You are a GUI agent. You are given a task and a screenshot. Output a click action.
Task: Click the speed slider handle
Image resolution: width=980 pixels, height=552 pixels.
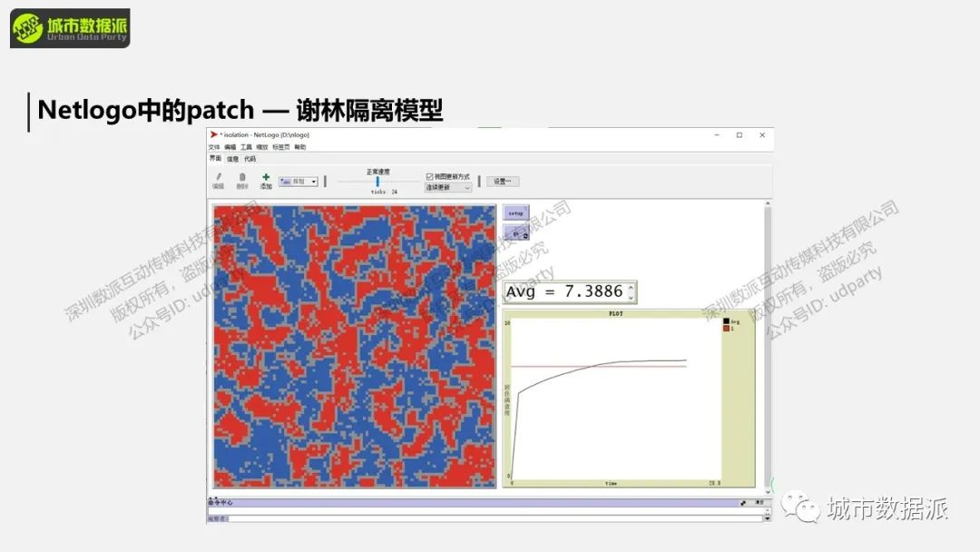coord(377,182)
